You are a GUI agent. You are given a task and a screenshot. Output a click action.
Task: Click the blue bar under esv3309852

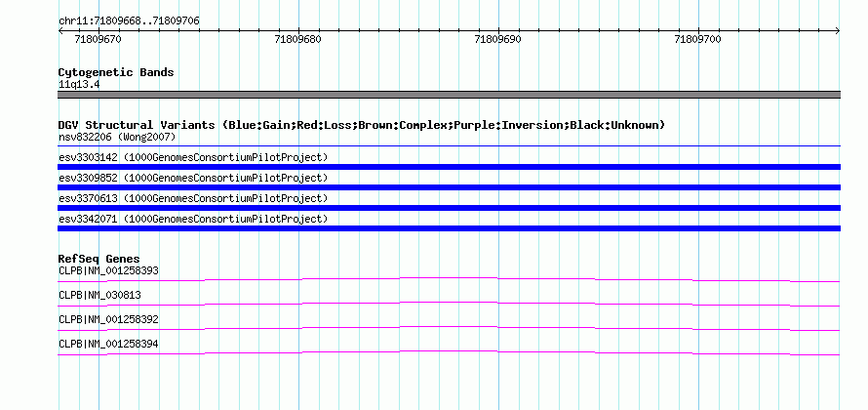[x=449, y=187]
